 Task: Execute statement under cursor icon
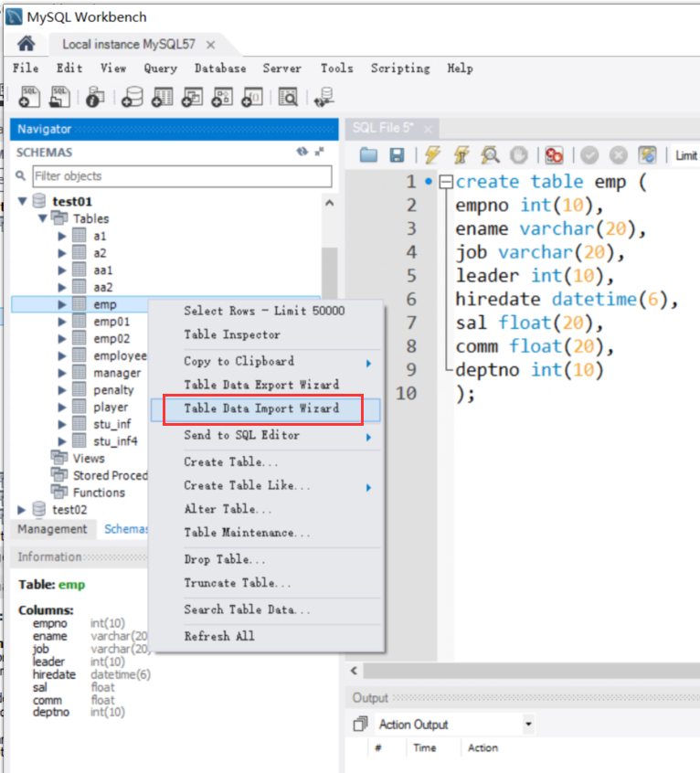[x=461, y=155]
